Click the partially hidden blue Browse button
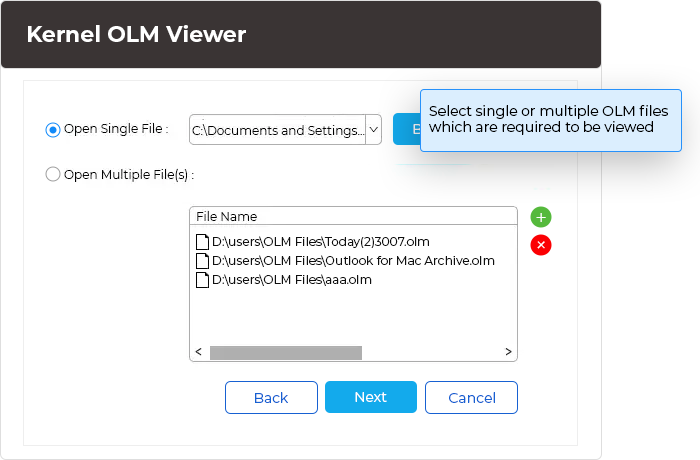This screenshot has height=460, width=700. [x=407, y=129]
